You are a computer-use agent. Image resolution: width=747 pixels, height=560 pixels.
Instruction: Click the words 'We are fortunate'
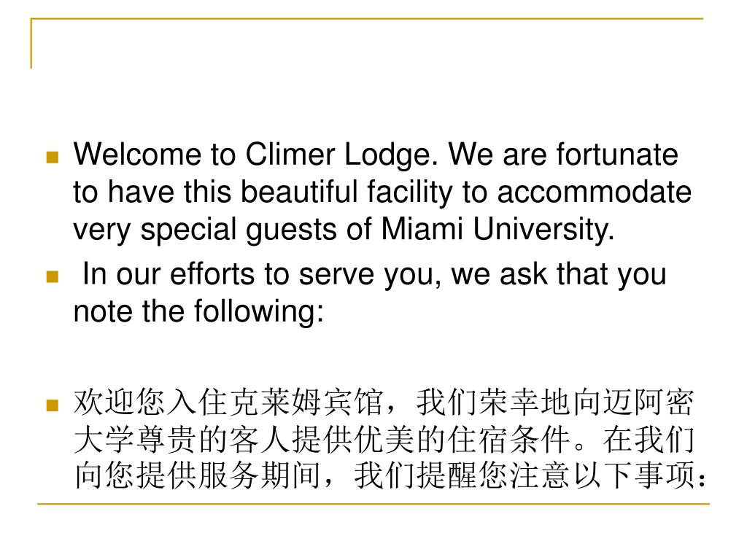[x=564, y=155]
